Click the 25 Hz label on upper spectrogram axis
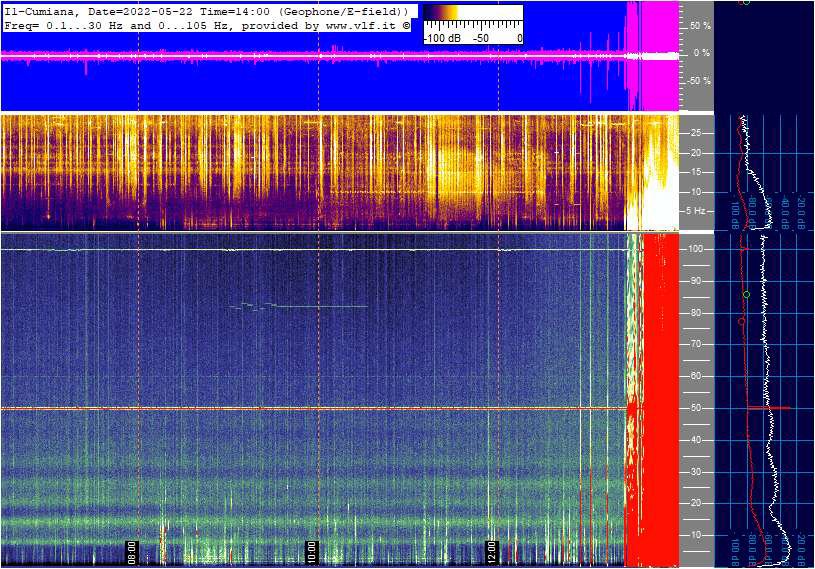The height and width of the screenshot is (569, 815). pos(695,132)
